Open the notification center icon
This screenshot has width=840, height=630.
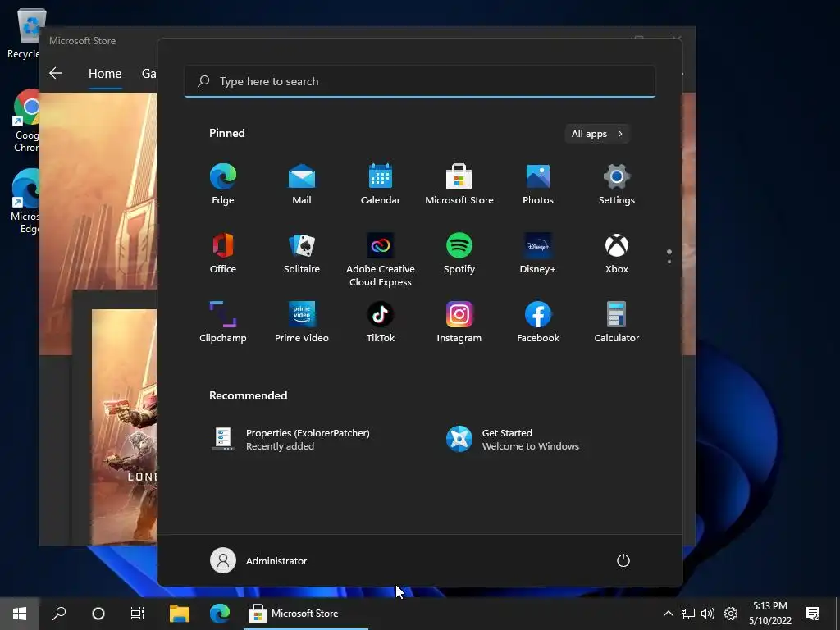click(x=813, y=614)
